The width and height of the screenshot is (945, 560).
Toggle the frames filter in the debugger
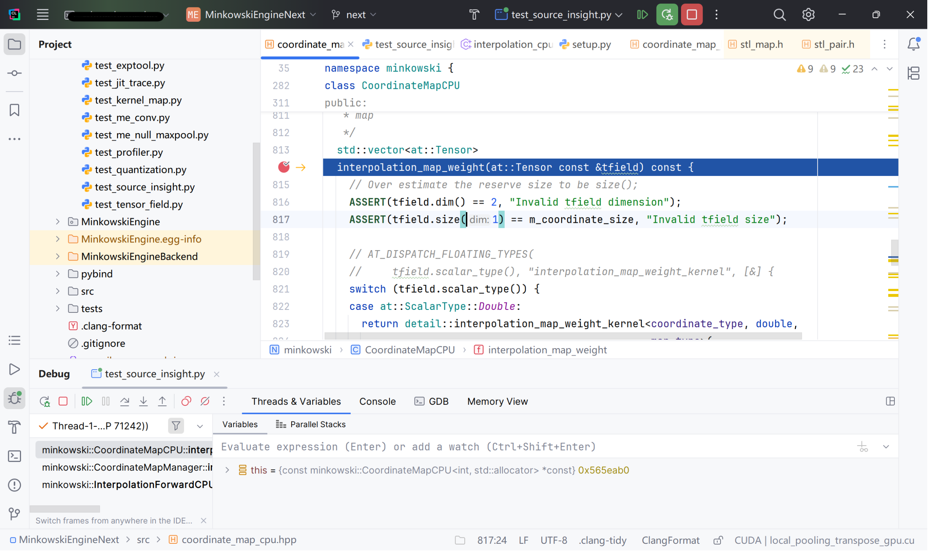tap(176, 425)
